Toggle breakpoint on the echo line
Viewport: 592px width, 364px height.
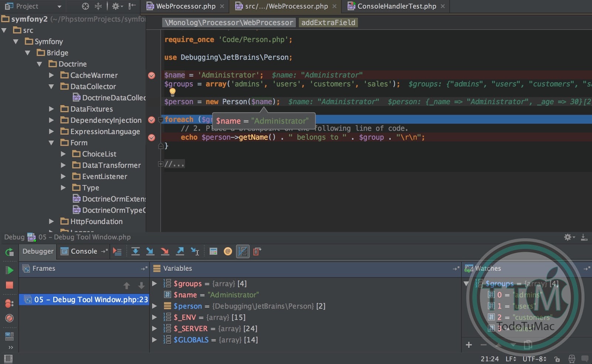click(x=152, y=138)
